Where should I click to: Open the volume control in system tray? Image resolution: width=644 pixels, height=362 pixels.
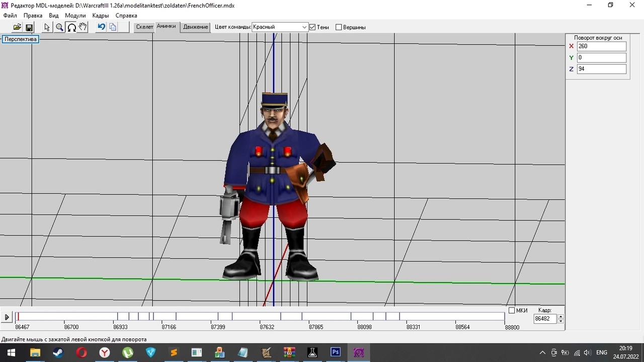pos(587,352)
